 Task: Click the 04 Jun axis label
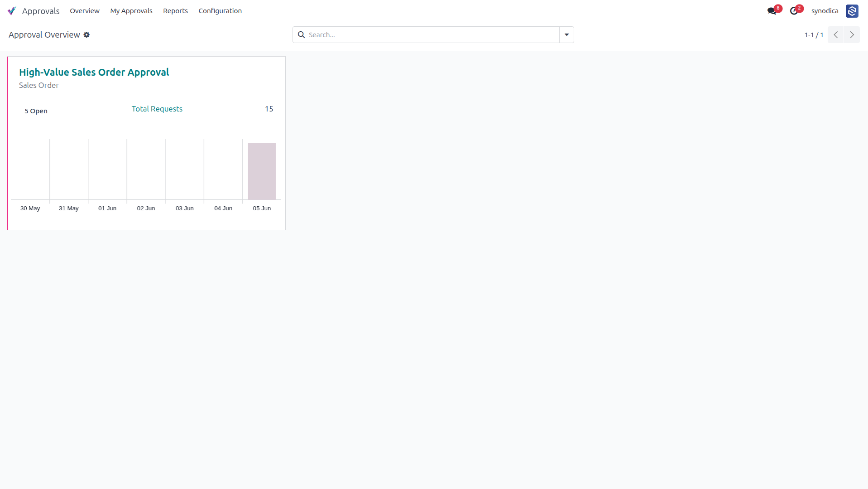point(223,208)
